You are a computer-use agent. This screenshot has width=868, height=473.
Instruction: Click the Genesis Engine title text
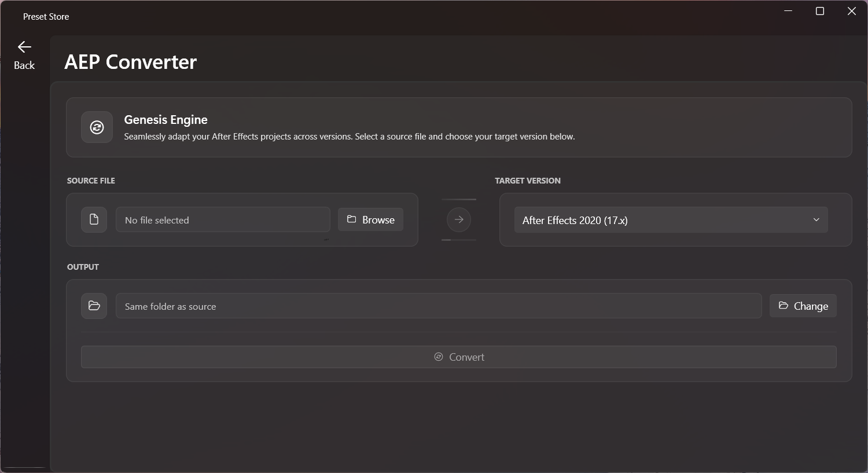(x=165, y=120)
